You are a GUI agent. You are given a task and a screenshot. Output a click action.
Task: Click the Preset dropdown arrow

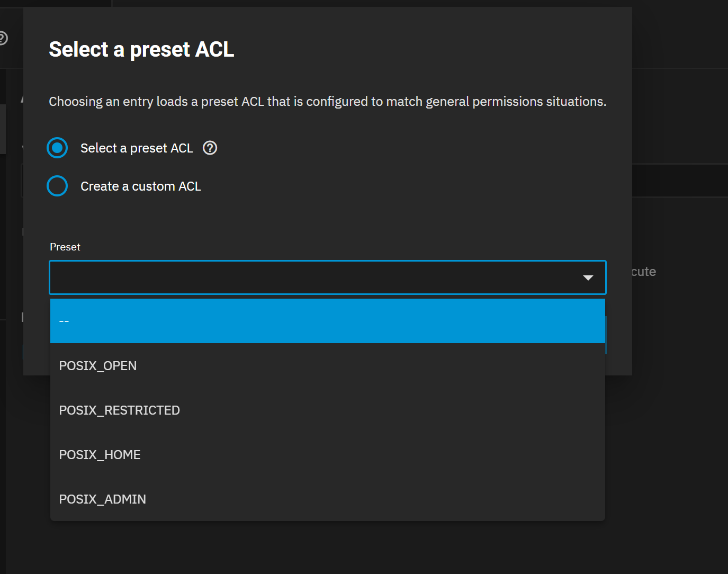pos(588,278)
